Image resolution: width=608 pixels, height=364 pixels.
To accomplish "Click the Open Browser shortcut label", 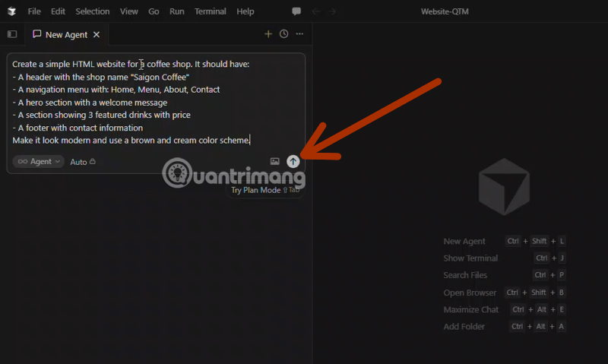I will click(470, 293).
